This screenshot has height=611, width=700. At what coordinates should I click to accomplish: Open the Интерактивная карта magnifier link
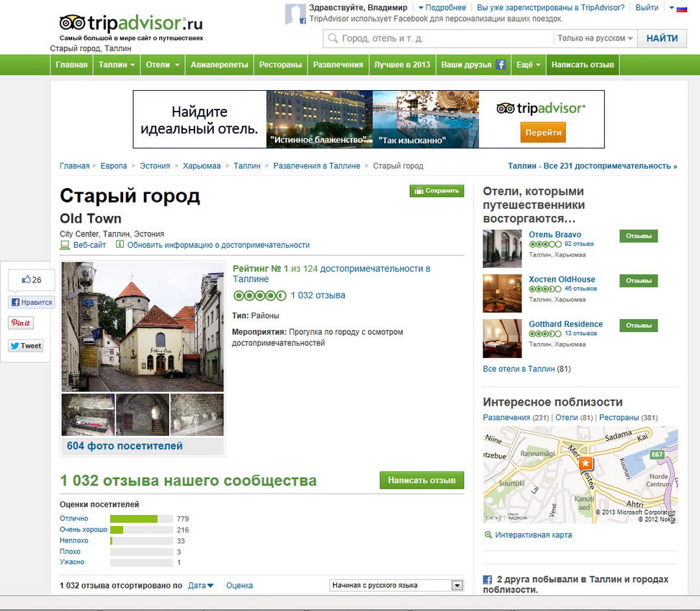click(x=489, y=535)
